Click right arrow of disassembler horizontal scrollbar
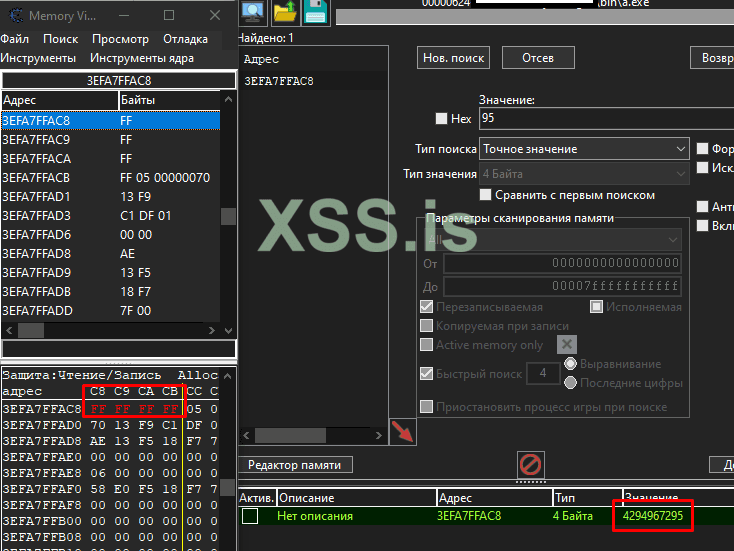 click(212, 331)
